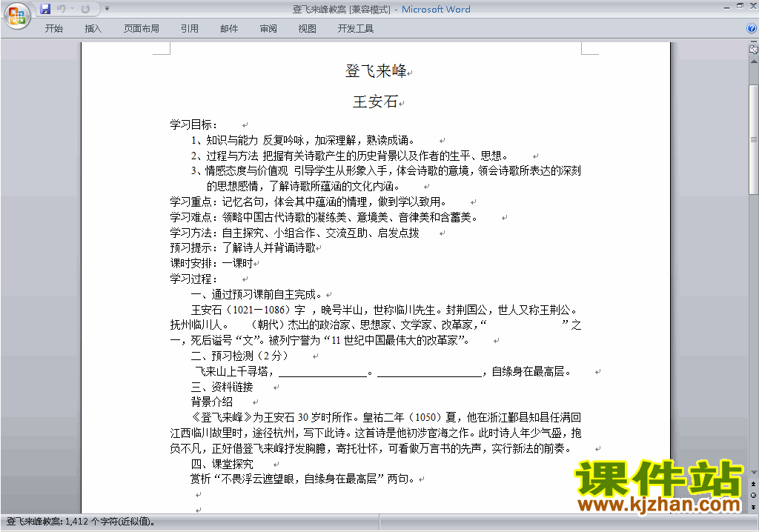Open the 插入 ribbon tab
759x532 pixels.
click(x=93, y=29)
